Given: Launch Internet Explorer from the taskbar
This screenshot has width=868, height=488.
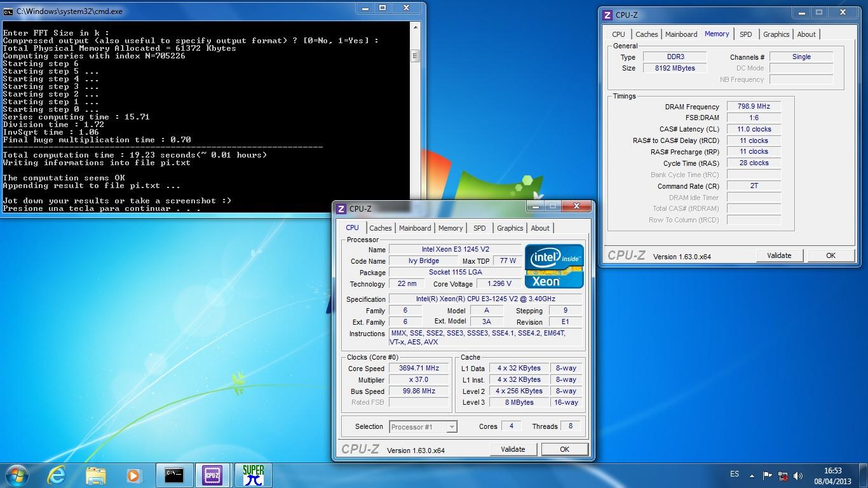Looking at the screenshot, I should tap(57, 475).
